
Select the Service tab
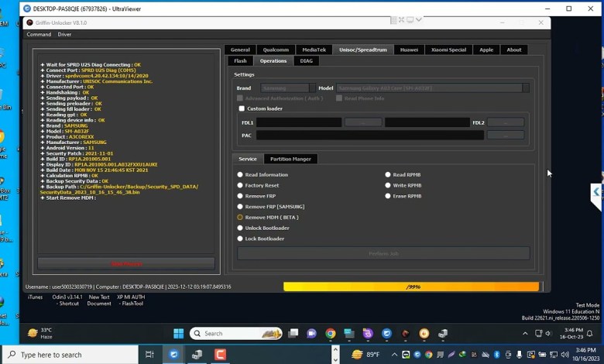[x=248, y=159]
